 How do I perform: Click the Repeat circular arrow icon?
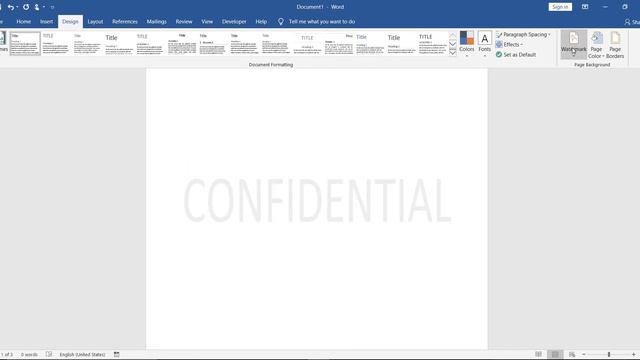(26, 7)
